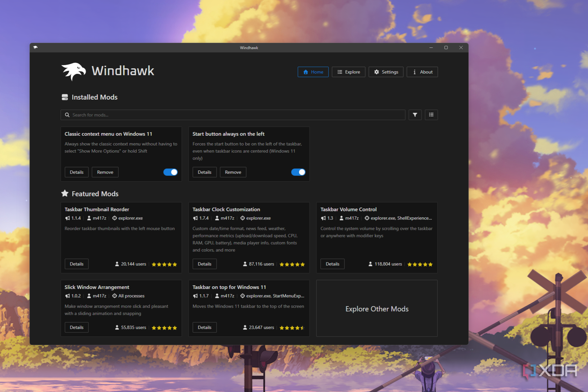The width and height of the screenshot is (588, 392).
Task: Click the '87,116 users' count text
Action: 261,264
